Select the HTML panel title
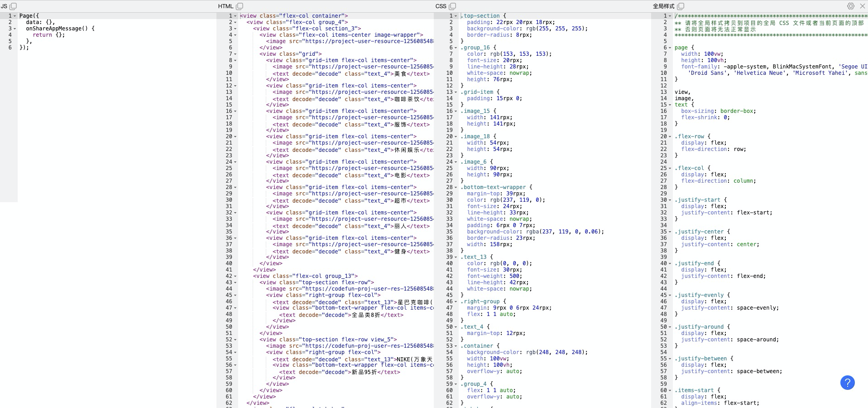 225,6
